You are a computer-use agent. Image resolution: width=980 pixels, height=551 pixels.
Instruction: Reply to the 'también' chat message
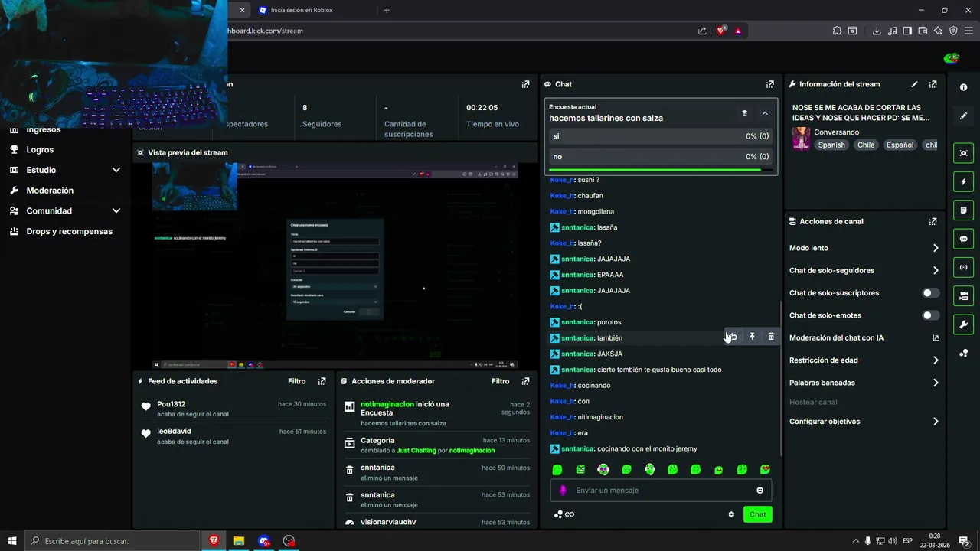(733, 337)
